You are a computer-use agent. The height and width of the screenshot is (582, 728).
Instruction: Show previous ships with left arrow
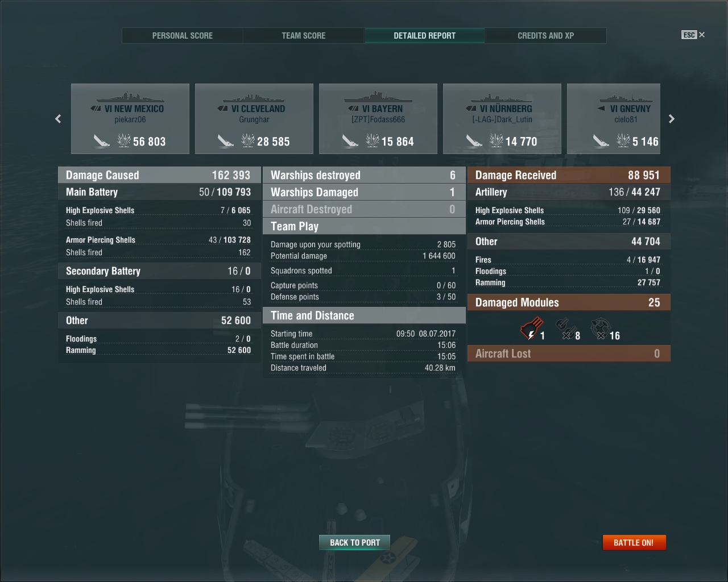pos(58,119)
